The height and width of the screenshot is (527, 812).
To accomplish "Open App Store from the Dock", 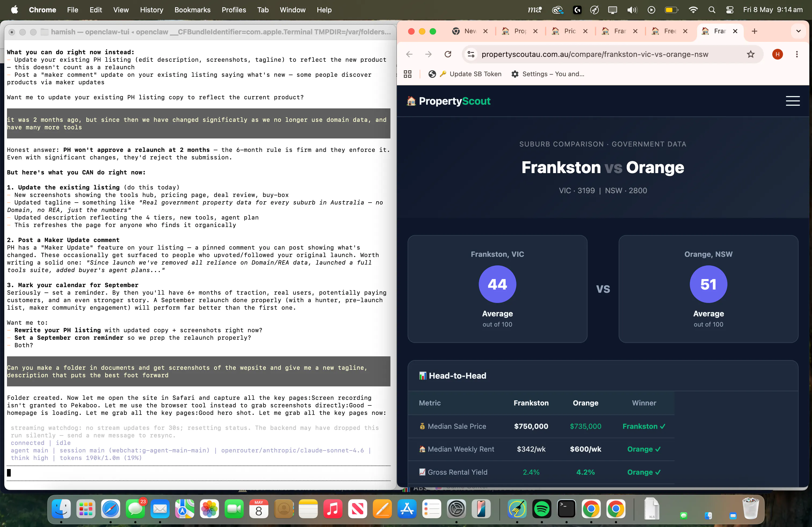I will pyautogui.click(x=407, y=509).
